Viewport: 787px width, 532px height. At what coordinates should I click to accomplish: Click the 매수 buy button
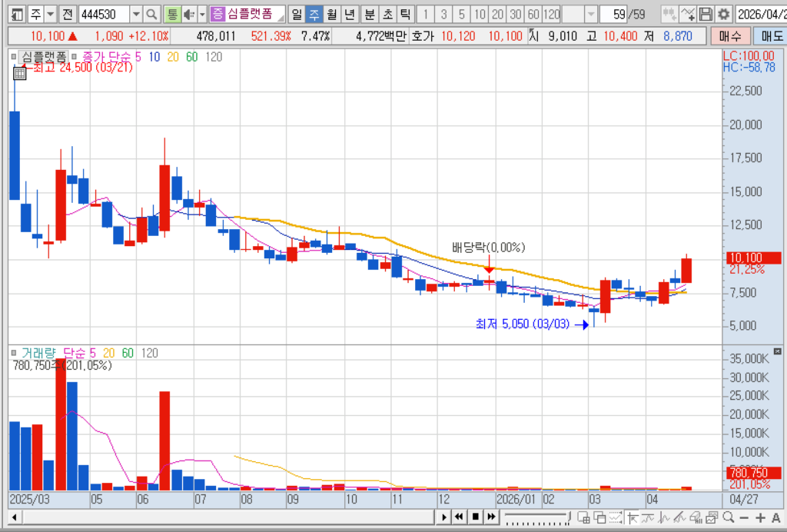[x=730, y=36]
